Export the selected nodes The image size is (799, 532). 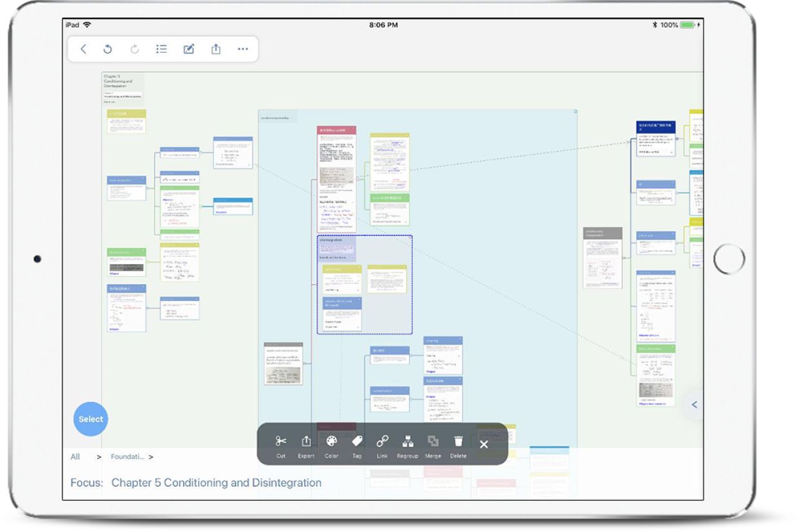[306, 446]
